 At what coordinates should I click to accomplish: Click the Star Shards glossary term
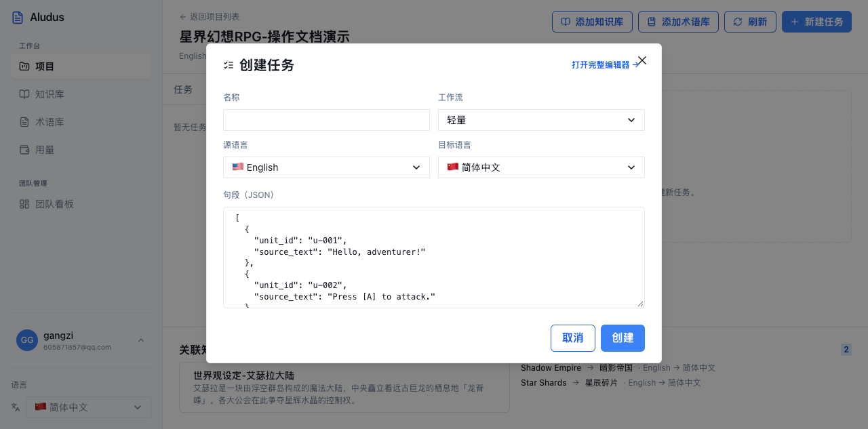click(544, 382)
